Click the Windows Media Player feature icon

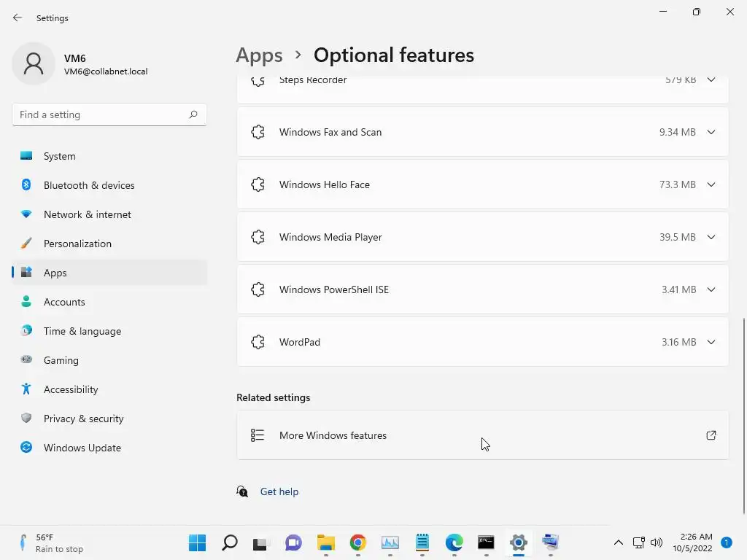(x=258, y=237)
